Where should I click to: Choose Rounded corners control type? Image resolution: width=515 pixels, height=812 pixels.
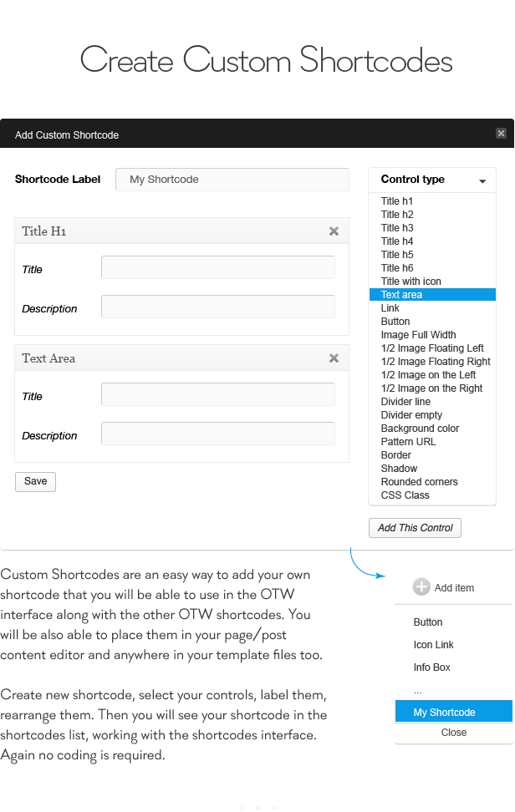pos(419,482)
